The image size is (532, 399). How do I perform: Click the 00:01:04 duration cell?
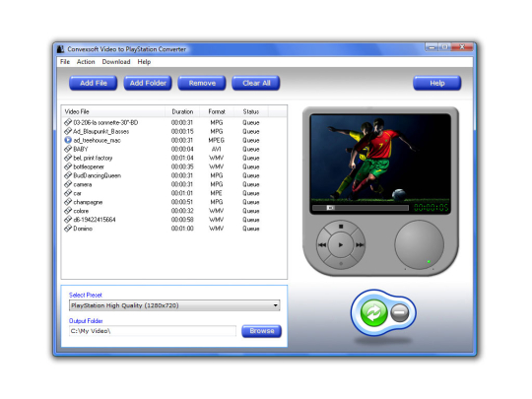pyautogui.click(x=182, y=158)
